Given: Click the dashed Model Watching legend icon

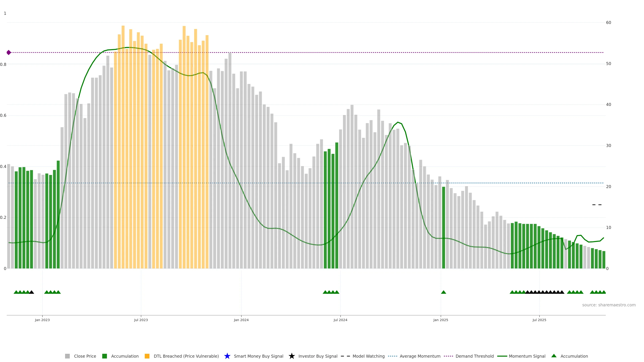Looking at the screenshot, I should [345, 356].
